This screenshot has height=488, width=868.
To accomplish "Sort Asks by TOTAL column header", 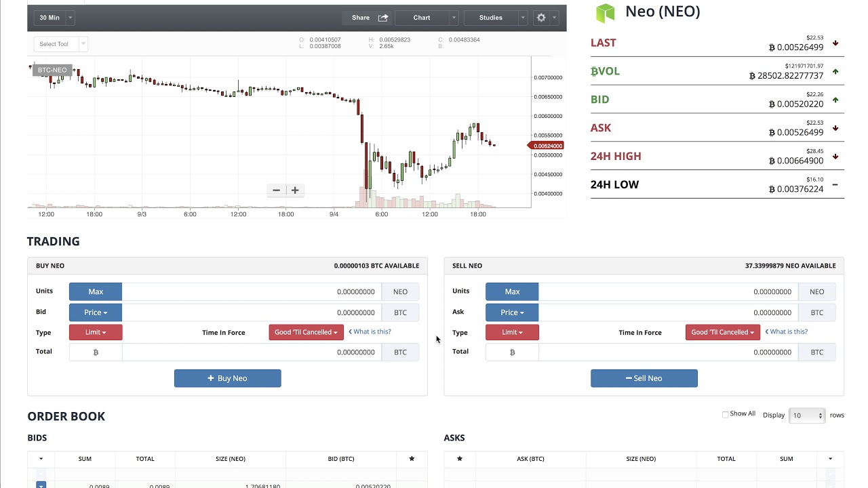I will coord(726,459).
